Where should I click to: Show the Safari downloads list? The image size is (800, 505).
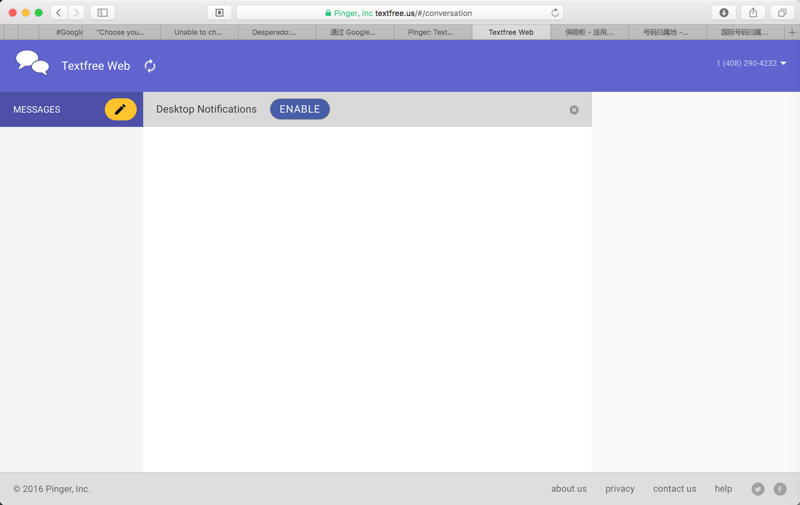click(x=724, y=13)
